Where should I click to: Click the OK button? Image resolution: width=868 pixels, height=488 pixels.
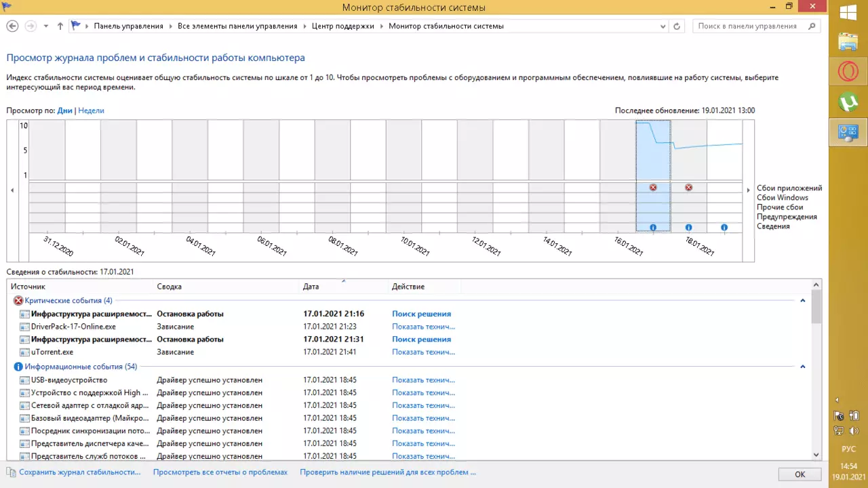point(800,474)
